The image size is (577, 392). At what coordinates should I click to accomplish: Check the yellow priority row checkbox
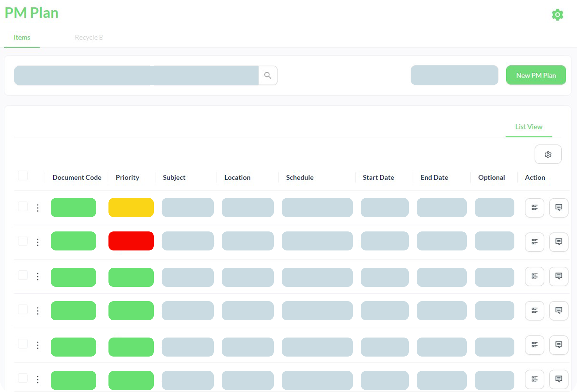click(x=23, y=206)
